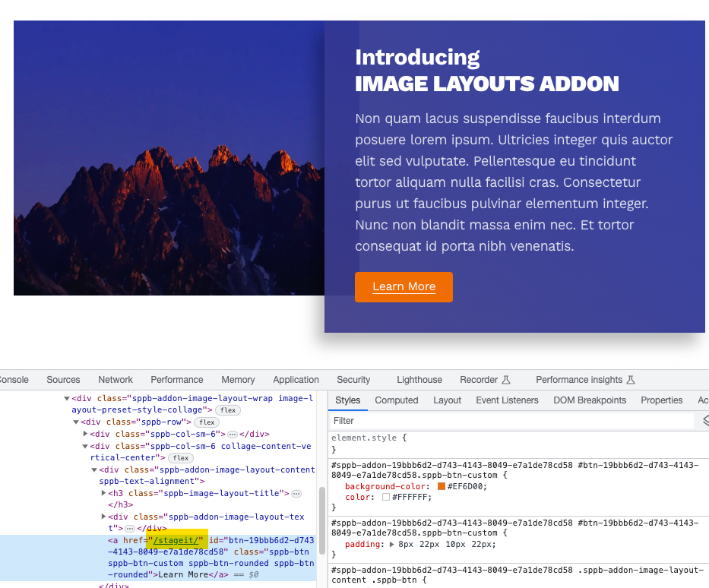The width and height of the screenshot is (709, 588).
Task: Click the flex badge beside sppb-row div
Action: (x=207, y=422)
